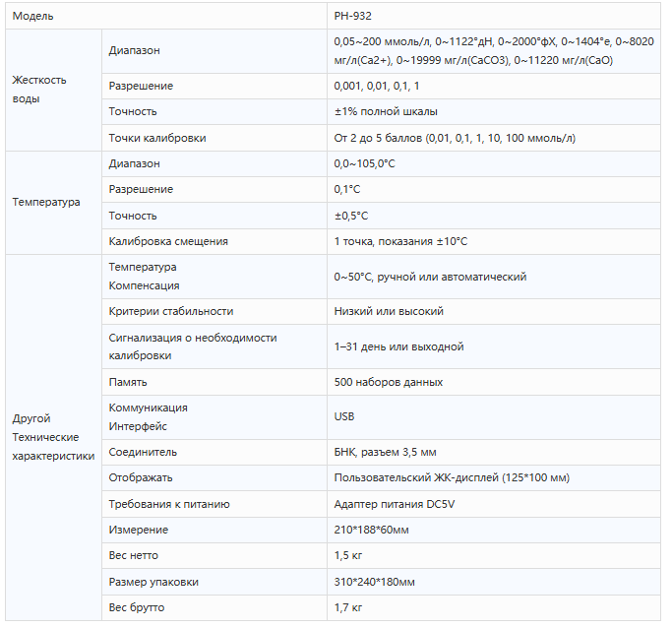672x628 pixels.
Task: Click the model value PH-932
Action: [352, 17]
